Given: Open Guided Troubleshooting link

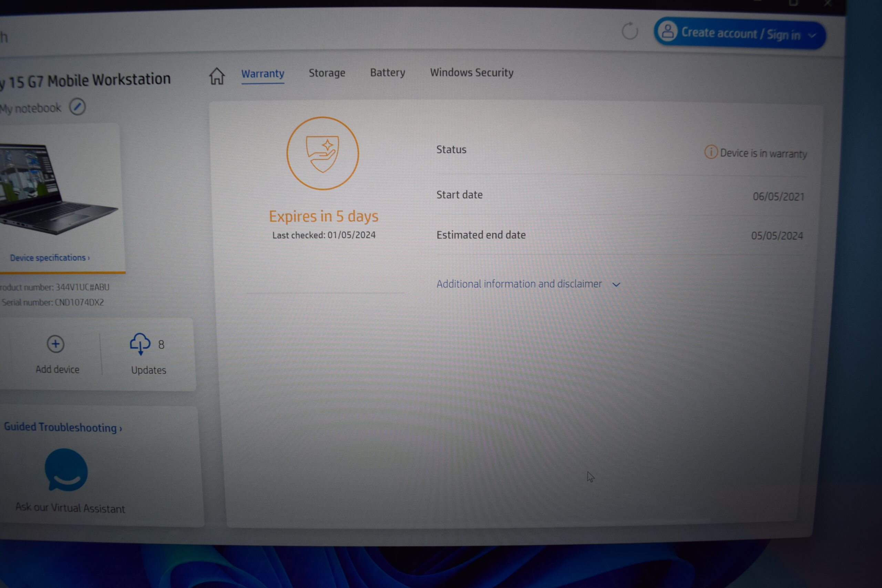Looking at the screenshot, I should (63, 427).
